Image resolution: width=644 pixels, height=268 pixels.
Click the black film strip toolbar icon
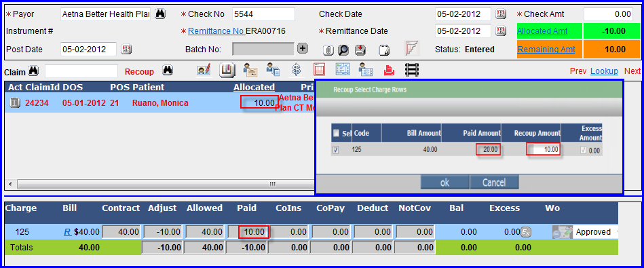pyautogui.click(x=412, y=70)
